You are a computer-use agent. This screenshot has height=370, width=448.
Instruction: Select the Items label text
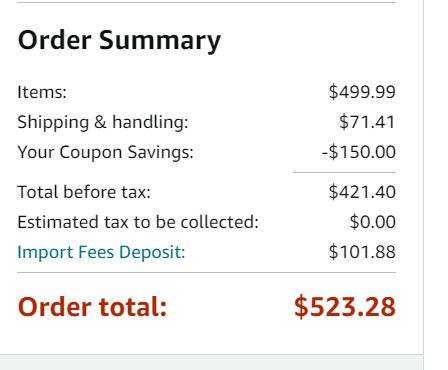42,92
